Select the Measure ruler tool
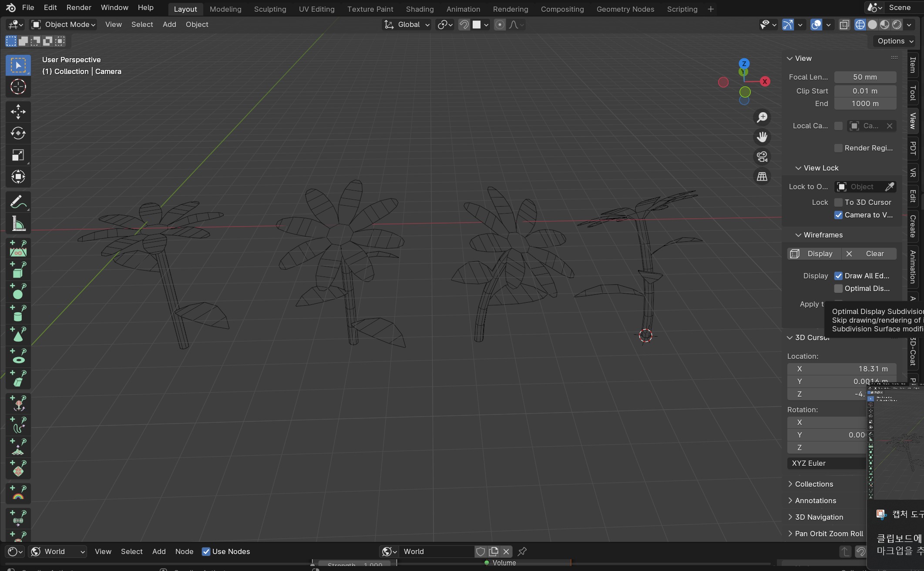Image resolution: width=924 pixels, height=571 pixels. tap(18, 224)
